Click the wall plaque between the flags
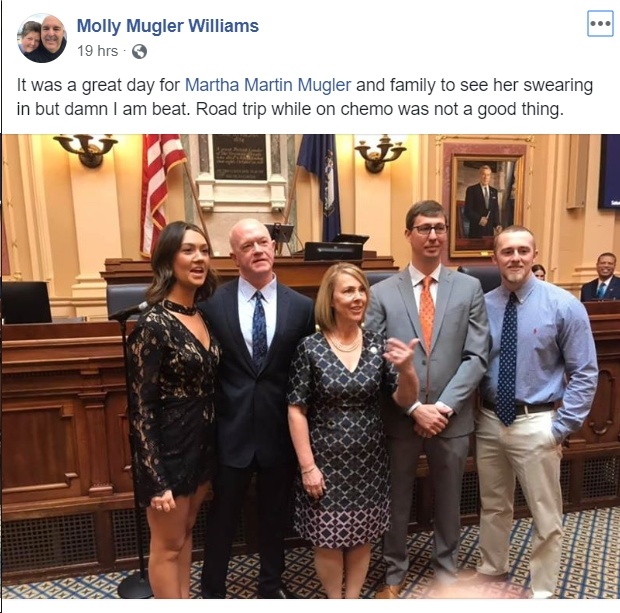620x613 pixels. click(240, 157)
